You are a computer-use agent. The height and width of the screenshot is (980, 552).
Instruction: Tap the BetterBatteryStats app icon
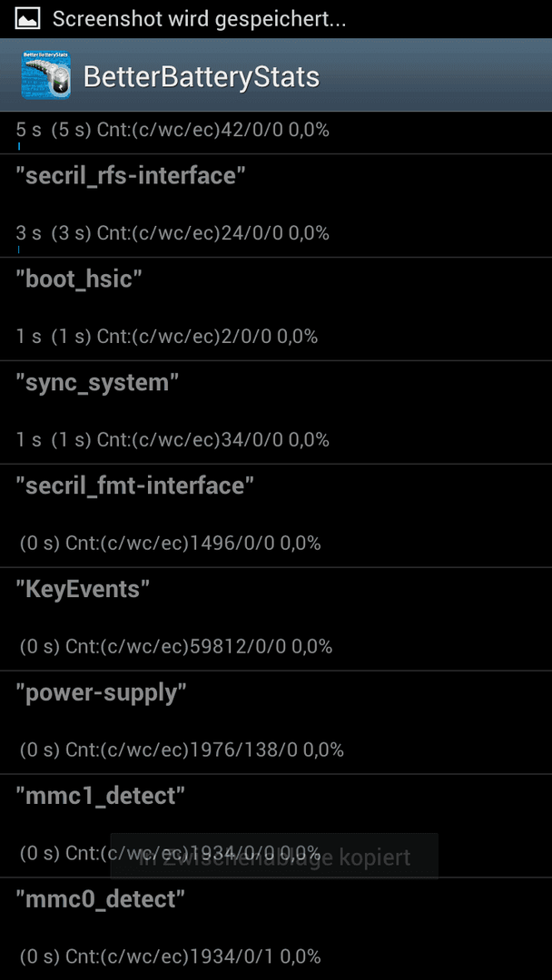pyautogui.click(x=45, y=75)
